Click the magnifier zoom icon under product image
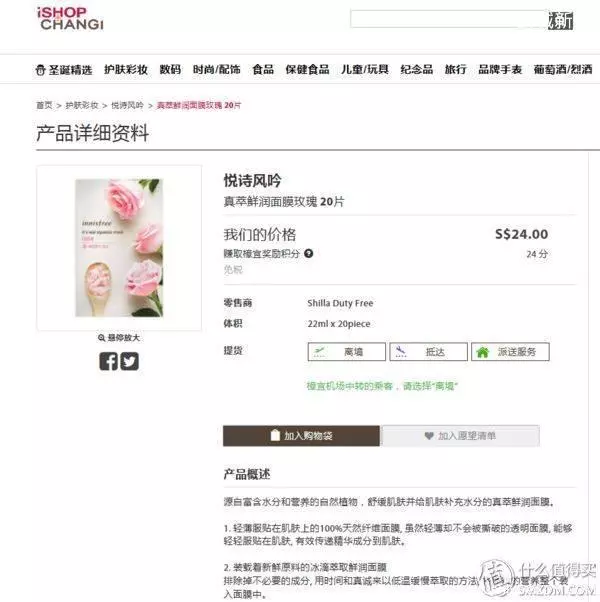 coord(101,338)
